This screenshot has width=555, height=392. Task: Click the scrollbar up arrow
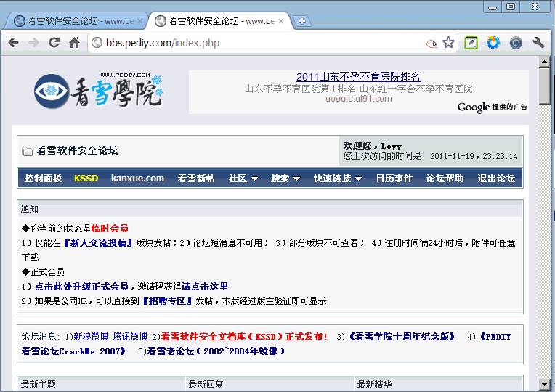point(544,62)
